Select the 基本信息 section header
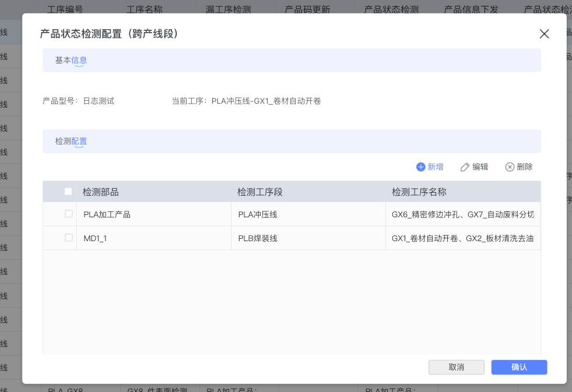572x392 pixels. [x=71, y=60]
